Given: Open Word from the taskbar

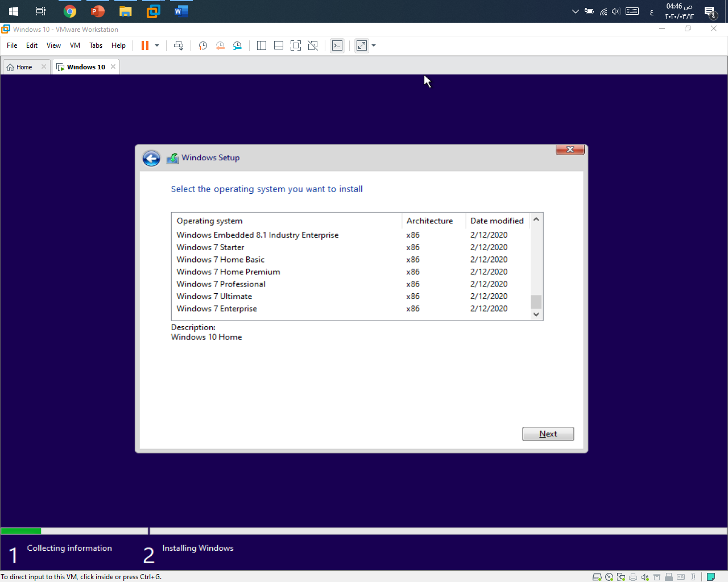Looking at the screenshot, I should pyautogui.click(x=181, y=11).
